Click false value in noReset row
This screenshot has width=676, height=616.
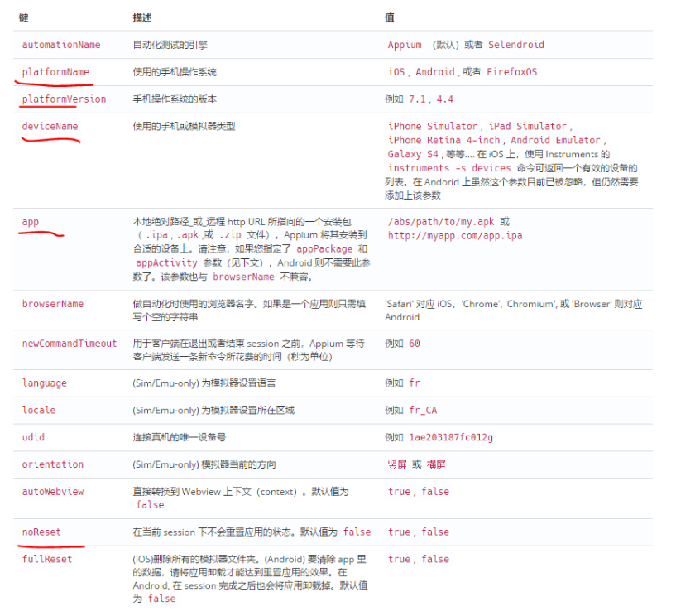tap(435, 532)
